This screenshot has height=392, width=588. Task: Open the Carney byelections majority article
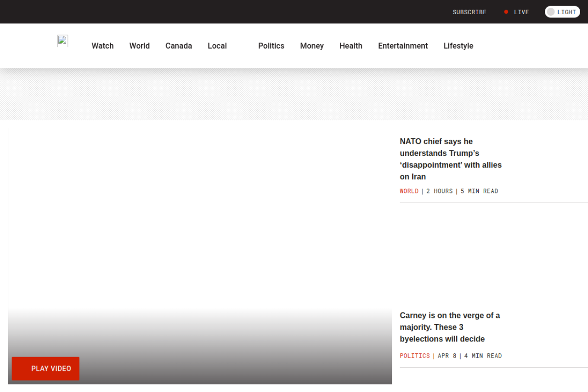pyautogui.click(x=450, y=327)
